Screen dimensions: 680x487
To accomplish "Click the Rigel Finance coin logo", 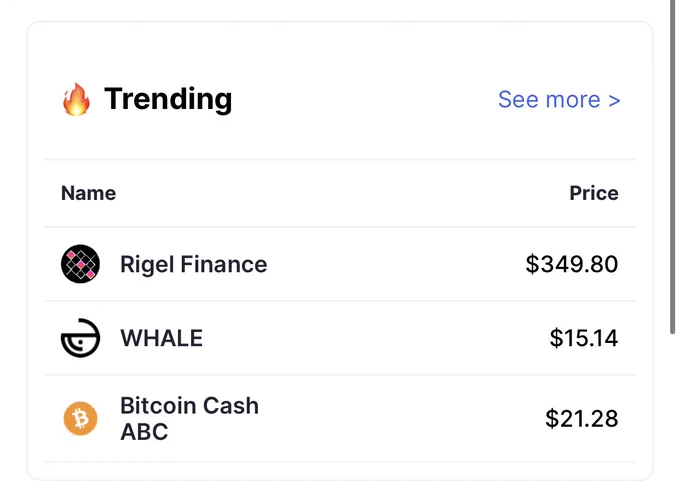I will pyautogui.click(x=80, y=264).
